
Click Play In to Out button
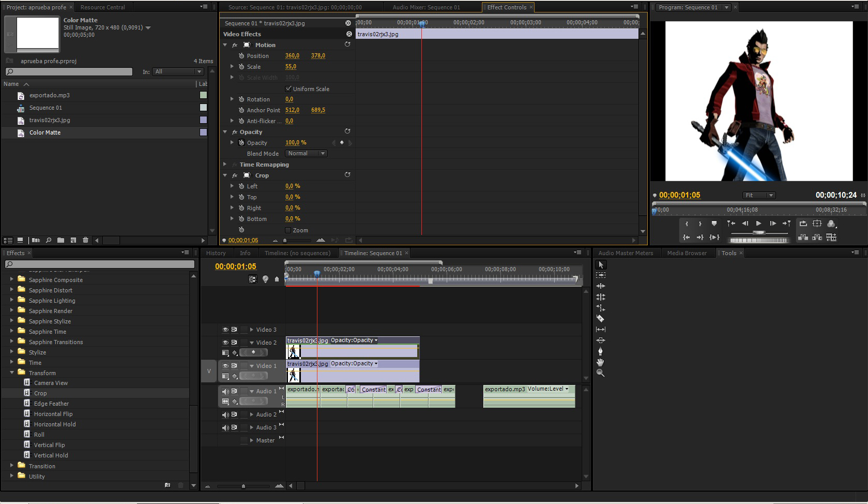pos(714,238)
